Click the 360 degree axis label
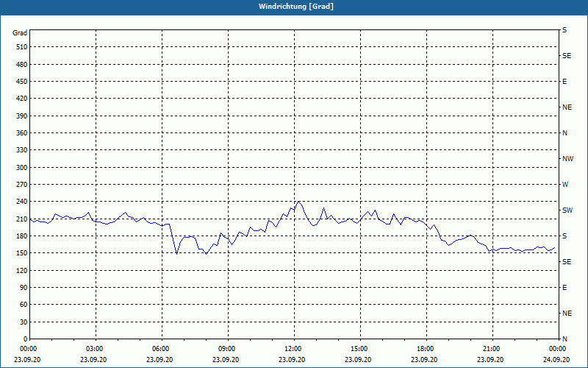 point(22,133)
